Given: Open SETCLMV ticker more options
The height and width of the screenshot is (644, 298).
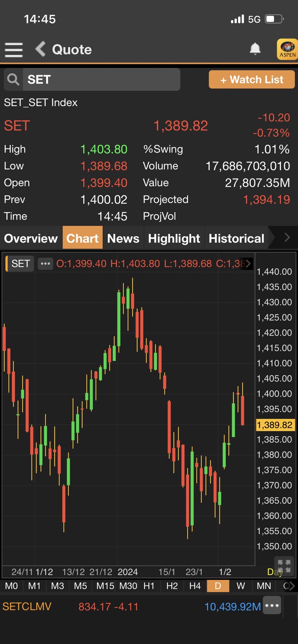Looking at the screenshot, I should (272, 605).
